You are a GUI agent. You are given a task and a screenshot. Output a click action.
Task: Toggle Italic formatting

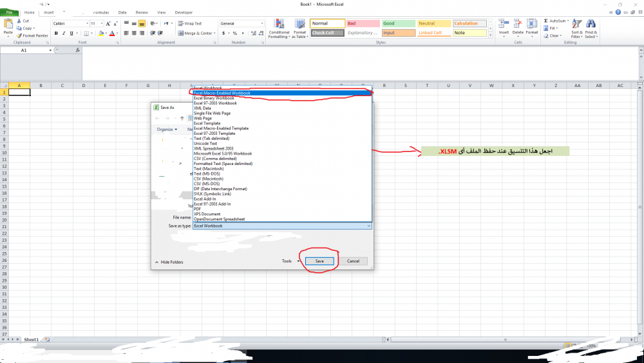point(64,34)
